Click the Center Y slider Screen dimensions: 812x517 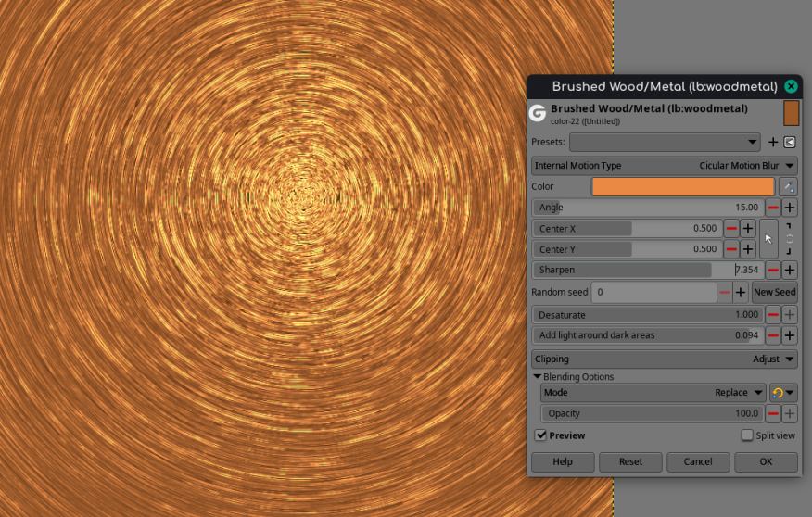[628, 249]
